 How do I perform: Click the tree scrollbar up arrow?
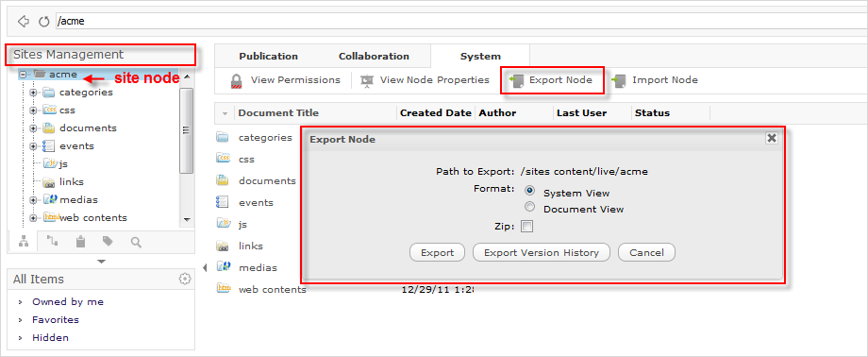187,76
